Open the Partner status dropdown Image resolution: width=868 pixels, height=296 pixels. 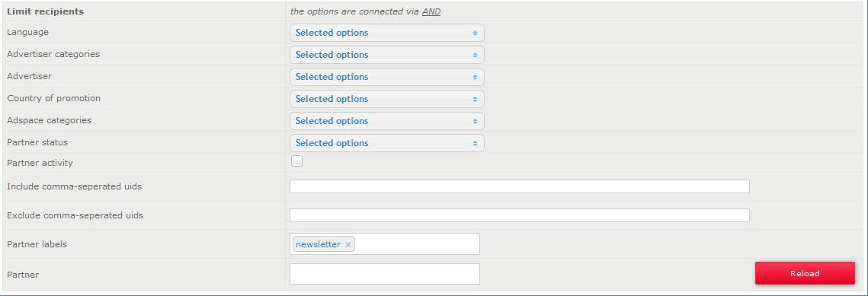click(x=386, y=143)
